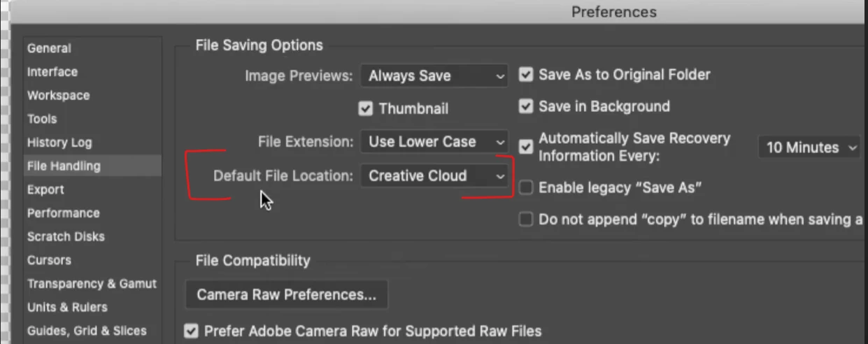The width and height of the screenshot is (868, 344).
Task: Open the File Extension dropdown
Action: click(x=434, y=141)
